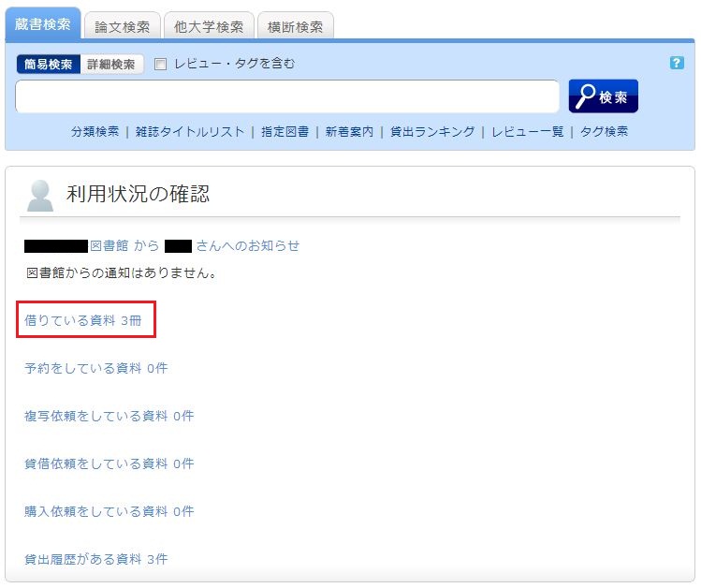Go to 指定図書 link
Screen dimensions: 701x588
285,132
